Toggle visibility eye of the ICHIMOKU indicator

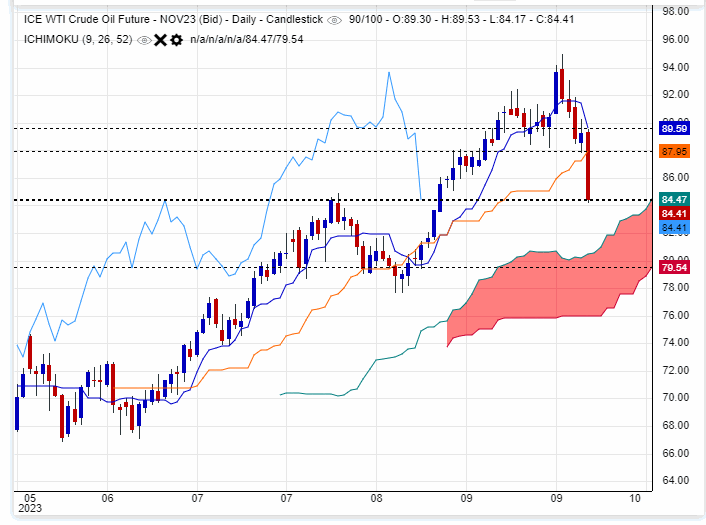click(x=144, y=40)
